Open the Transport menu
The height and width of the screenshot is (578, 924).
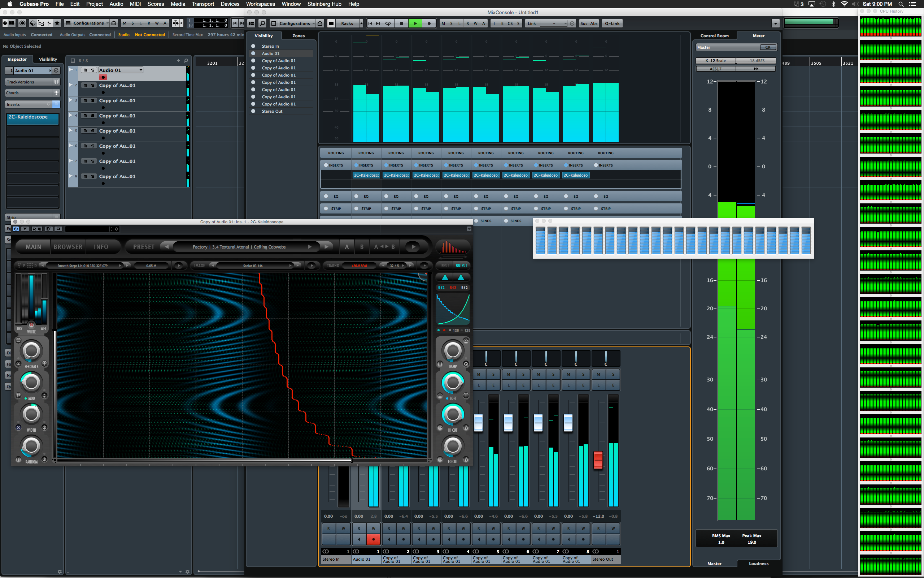tap(203, 4)
